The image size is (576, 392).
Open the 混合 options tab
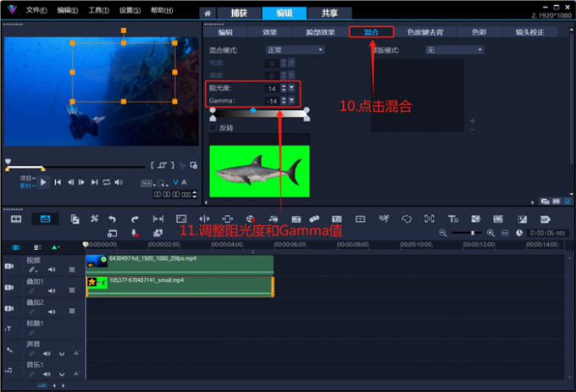tap(371, 32)
